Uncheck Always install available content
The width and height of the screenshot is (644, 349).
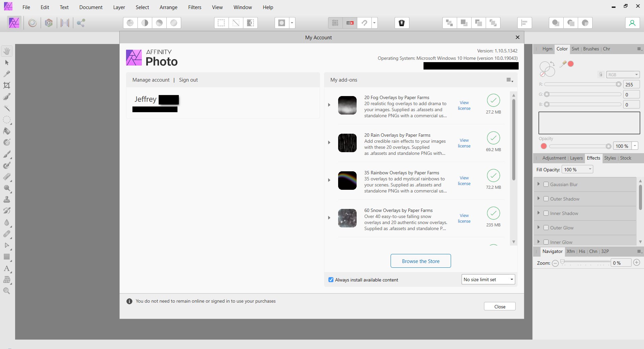331,280
